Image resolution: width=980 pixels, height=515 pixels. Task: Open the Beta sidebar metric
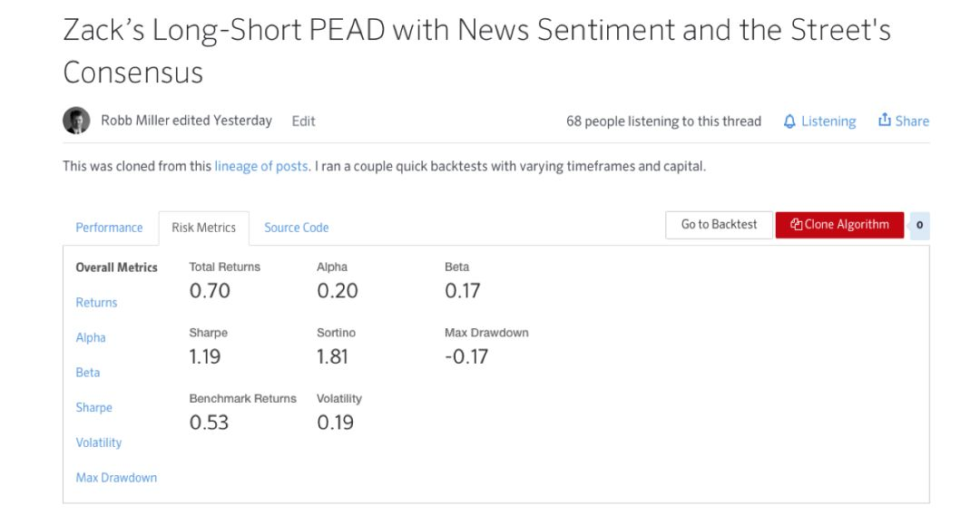(x=87, y=373)
